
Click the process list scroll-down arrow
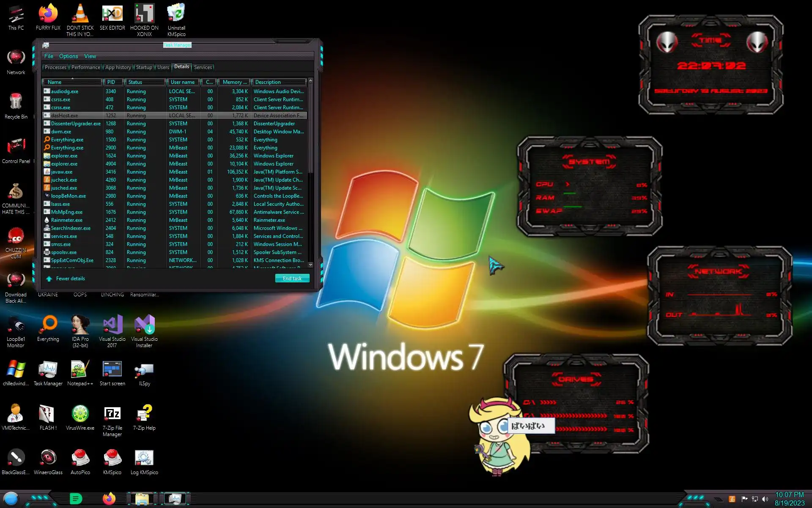310,265
